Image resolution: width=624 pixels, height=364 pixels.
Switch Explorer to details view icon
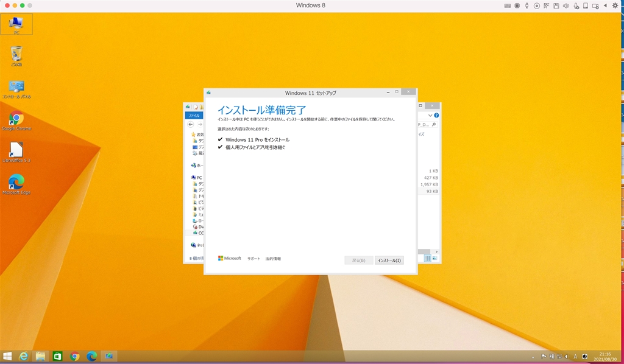tap(427, 258)
